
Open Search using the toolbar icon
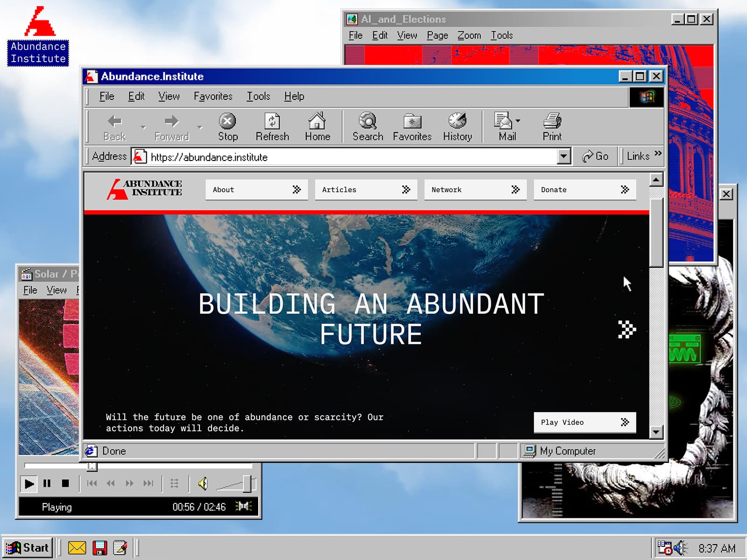pos(367,123)
